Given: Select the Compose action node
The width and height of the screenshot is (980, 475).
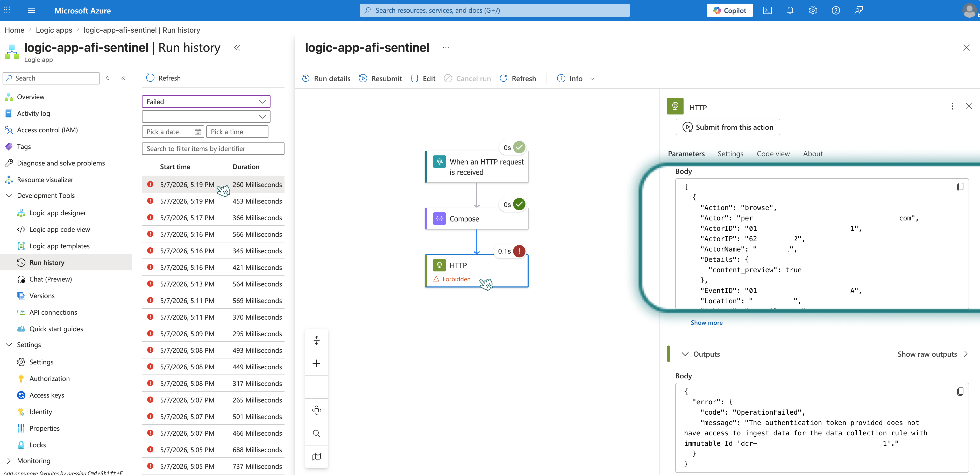Looking at the screenshot, I should (477, 219).
